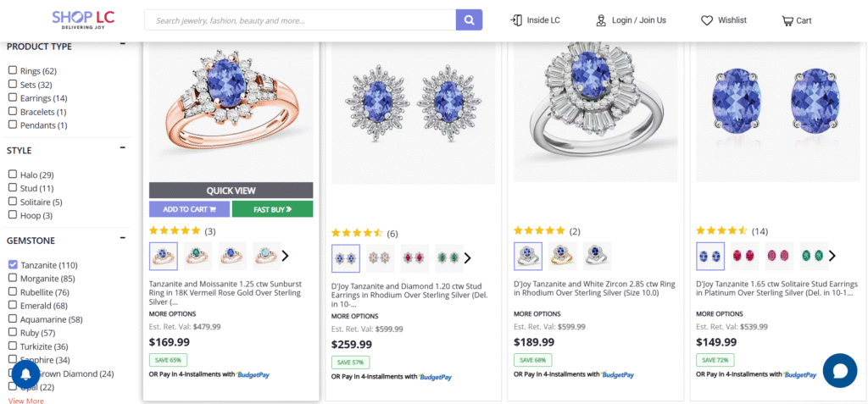Collapse the Product Type filter section

click(123, 44)
